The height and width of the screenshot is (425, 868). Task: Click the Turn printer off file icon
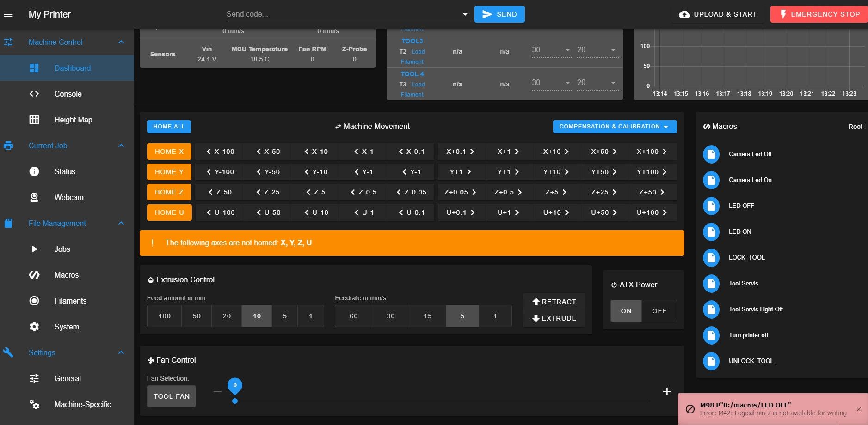(x=711, y=335)
